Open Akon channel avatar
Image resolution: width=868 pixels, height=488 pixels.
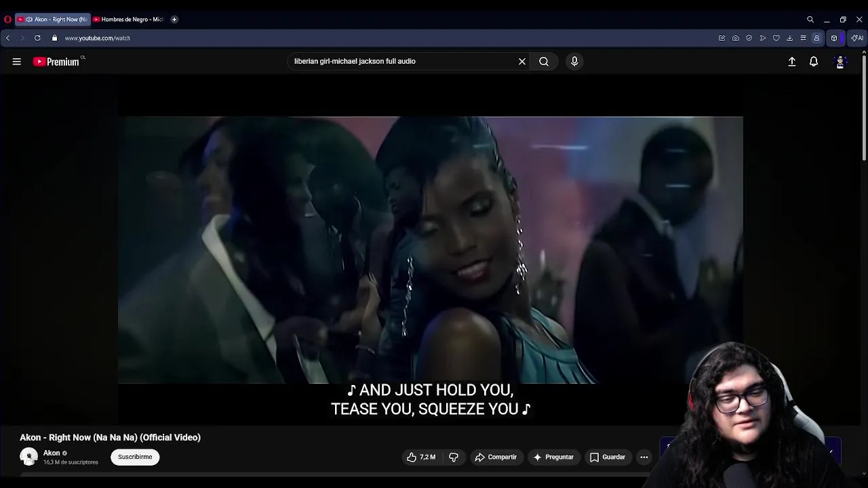point(28,457)
